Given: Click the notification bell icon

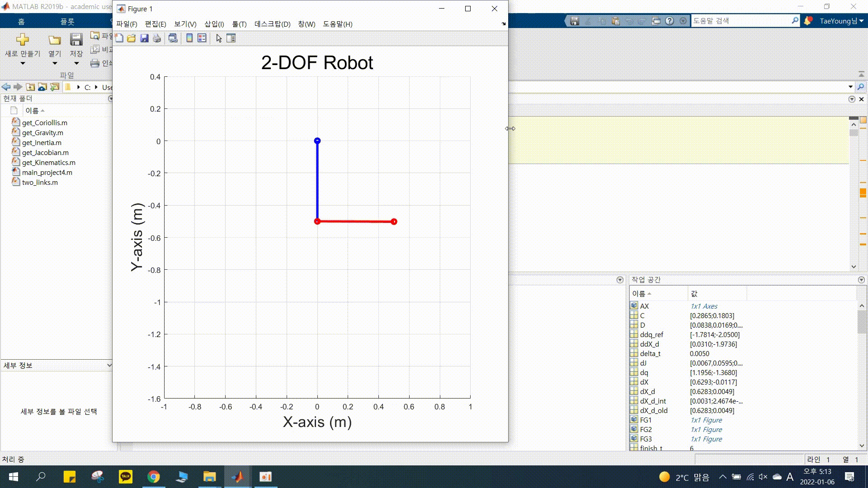Looking at the screenshot, I should (808, 21).
